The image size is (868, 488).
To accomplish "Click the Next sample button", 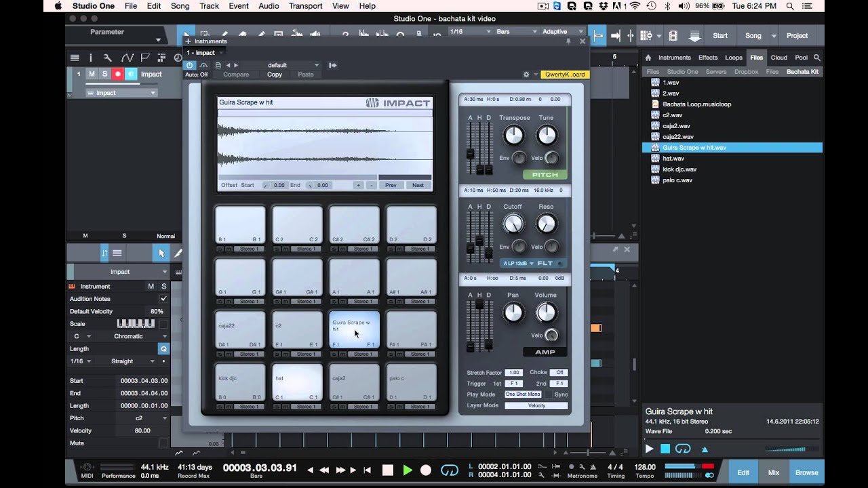I will point(418,185).
